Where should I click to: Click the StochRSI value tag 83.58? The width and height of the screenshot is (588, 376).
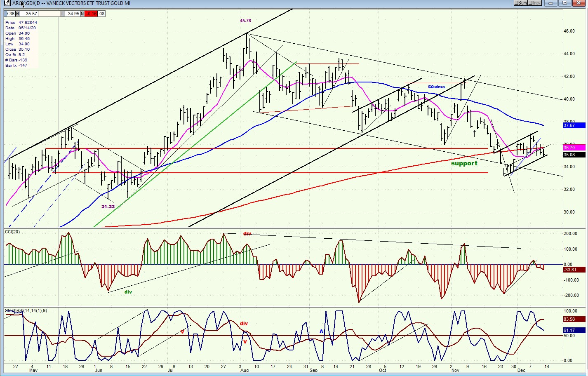574,320
